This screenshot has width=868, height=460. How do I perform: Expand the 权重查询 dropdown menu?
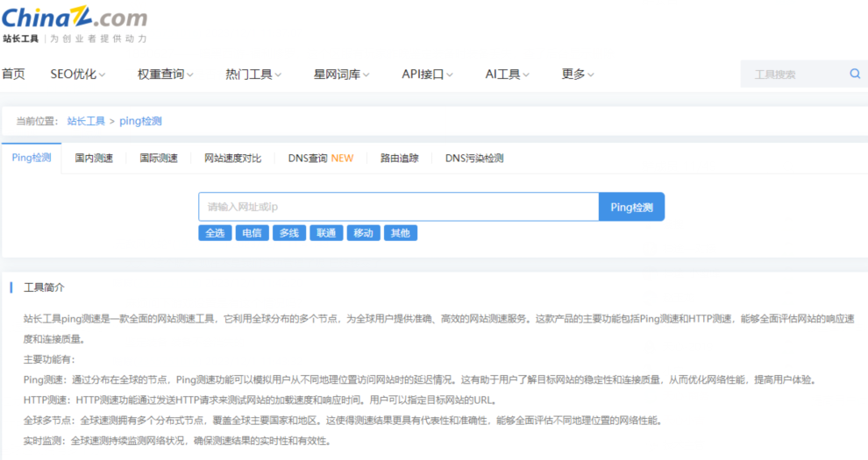click(165, 74)
